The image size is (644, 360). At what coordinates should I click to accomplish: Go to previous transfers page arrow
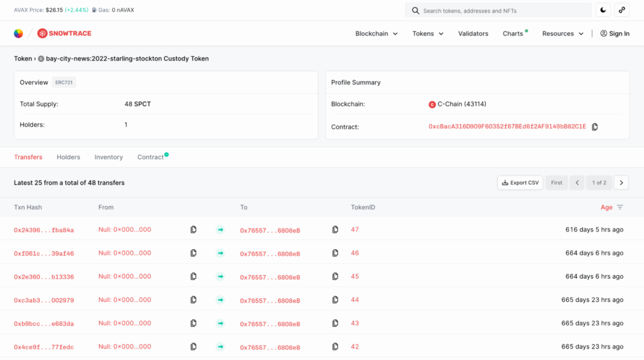[577, 183]
